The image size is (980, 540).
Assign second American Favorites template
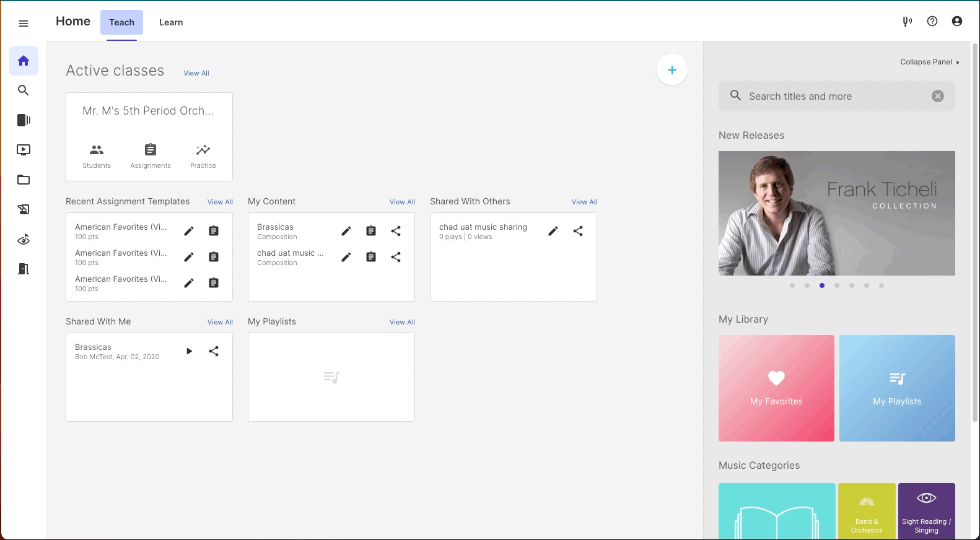(x=214, y=257)
